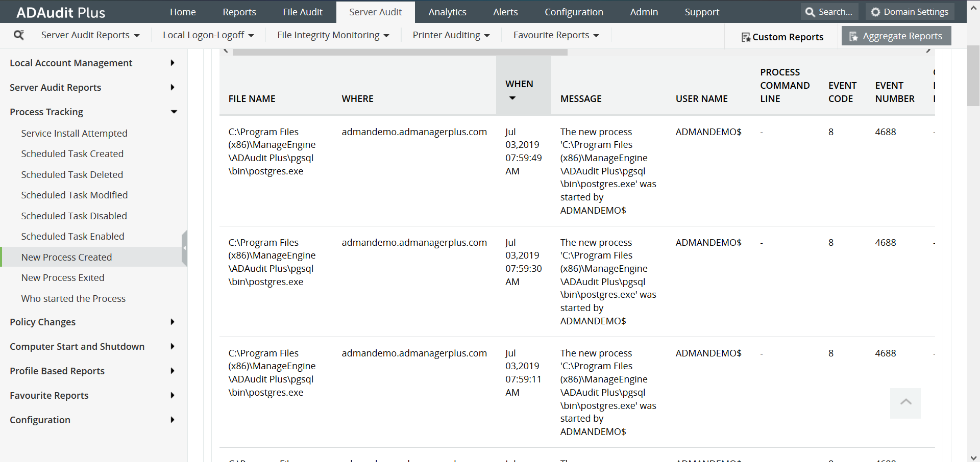Switch to the File Audit tab
The width and height of the screenshot is (980, 462).
pos(303,12)
